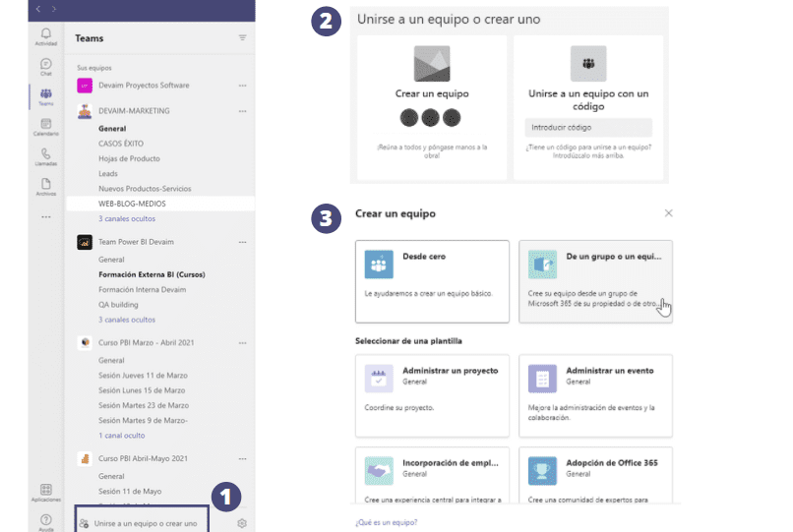The width and height of the screenshot is (793, 532).
Task: Open the Aplicaciones icon
Action: pyautogui.click(x=46, y=490)
